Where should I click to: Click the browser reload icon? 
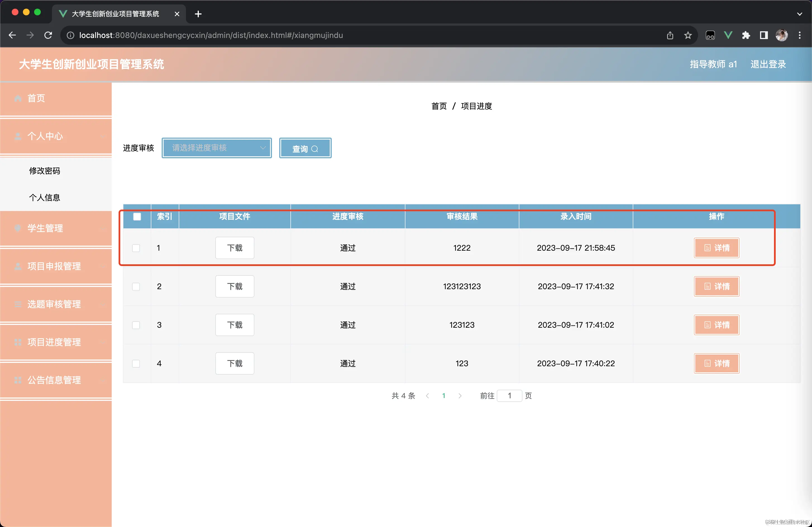click(48, 35)
